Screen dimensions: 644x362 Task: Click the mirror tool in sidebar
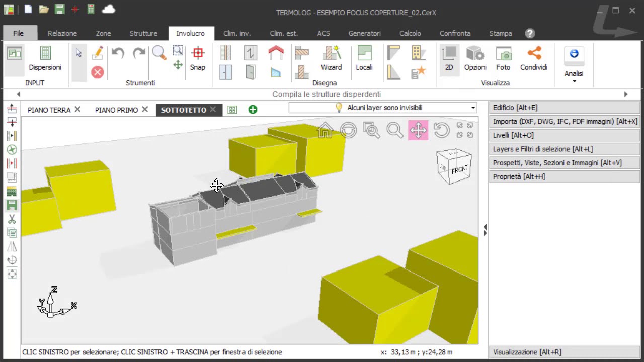12,246
